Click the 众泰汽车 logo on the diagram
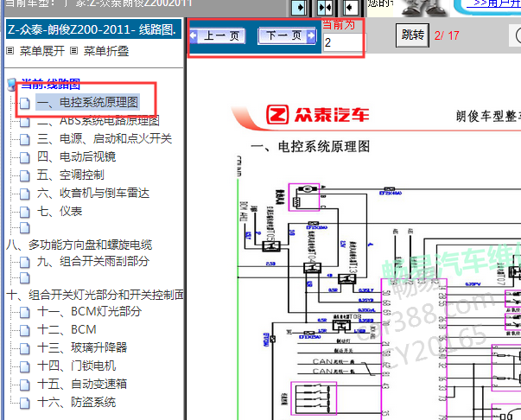Viewport: 521px width, 420px height. pyautogui.click(x=318, y=115)
